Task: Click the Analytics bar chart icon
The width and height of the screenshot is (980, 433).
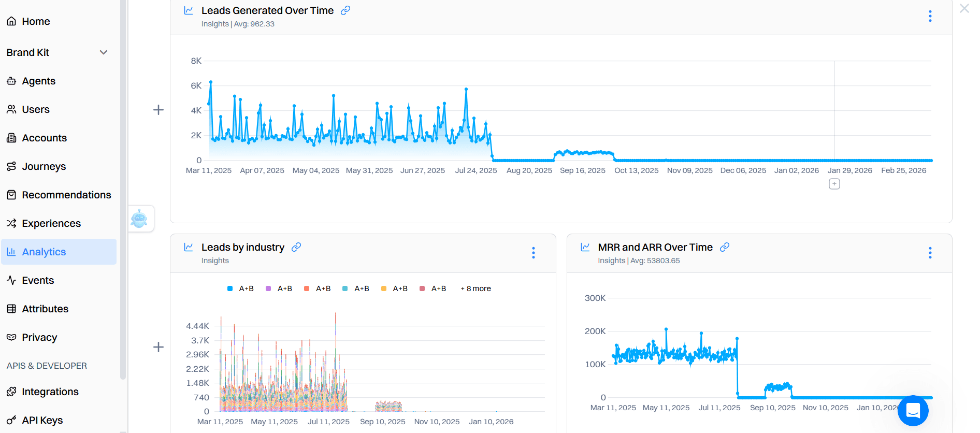Action: (x=11, y=252)
